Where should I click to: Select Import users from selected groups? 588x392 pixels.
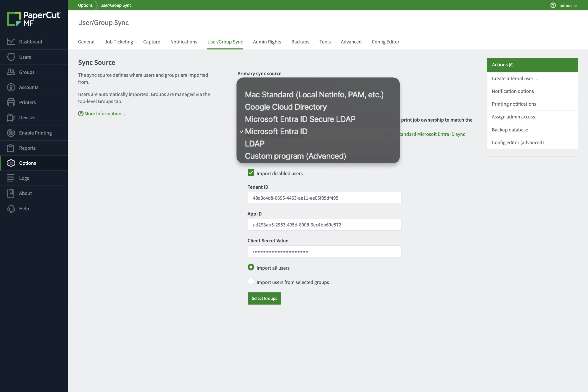click(250, 282)
